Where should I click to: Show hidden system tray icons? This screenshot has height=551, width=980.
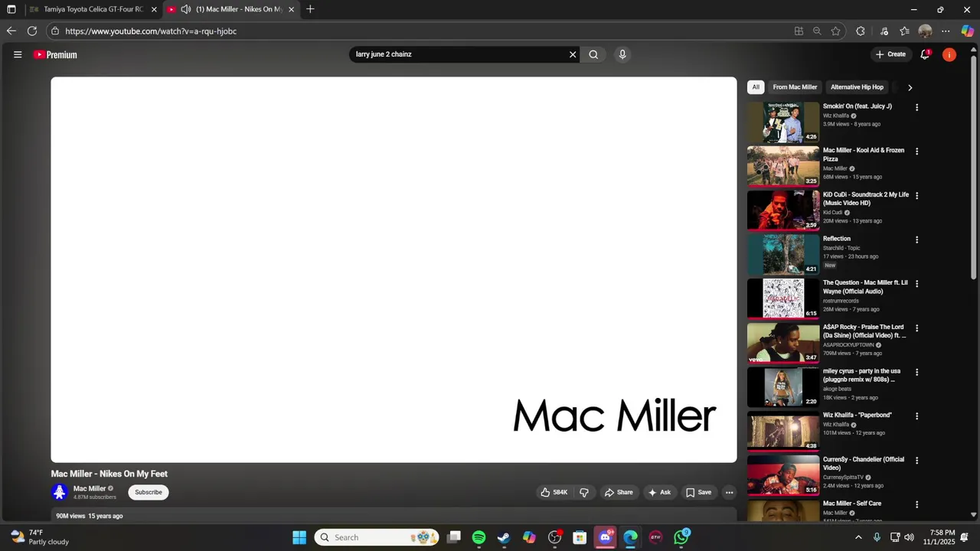point(858,537)
